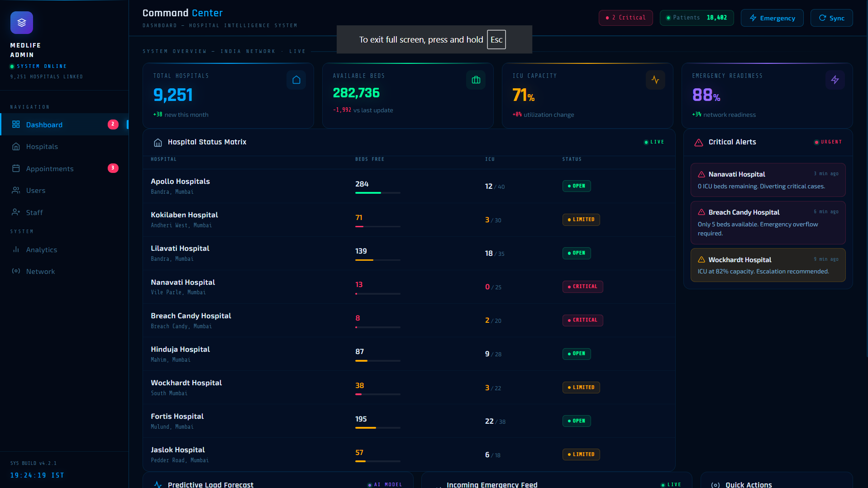This screenshot has width=868, height=488.
Task: Open the Wockhardt Hospital alert card
Action: [768, 265]
